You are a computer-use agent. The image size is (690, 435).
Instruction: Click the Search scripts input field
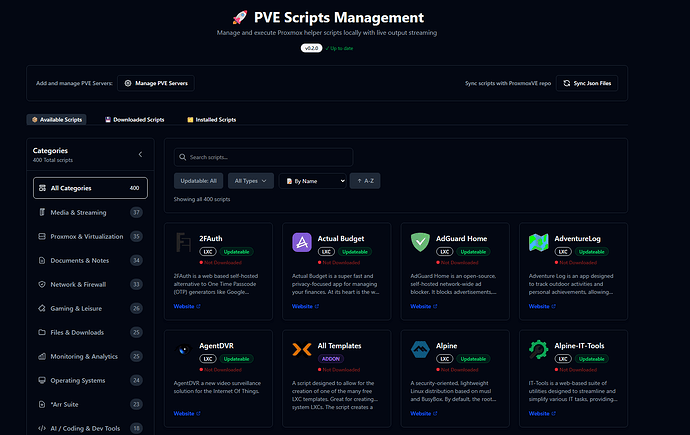[x=263, y=157]
